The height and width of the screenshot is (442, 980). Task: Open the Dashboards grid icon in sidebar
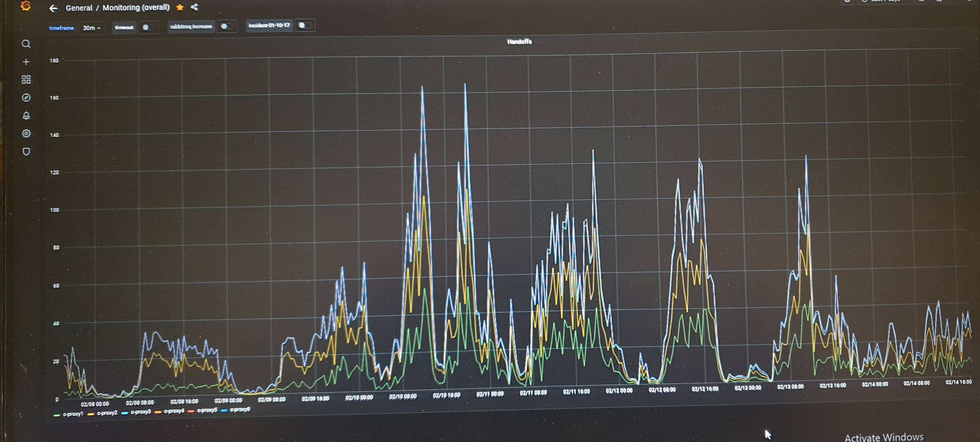pos(26,79)
